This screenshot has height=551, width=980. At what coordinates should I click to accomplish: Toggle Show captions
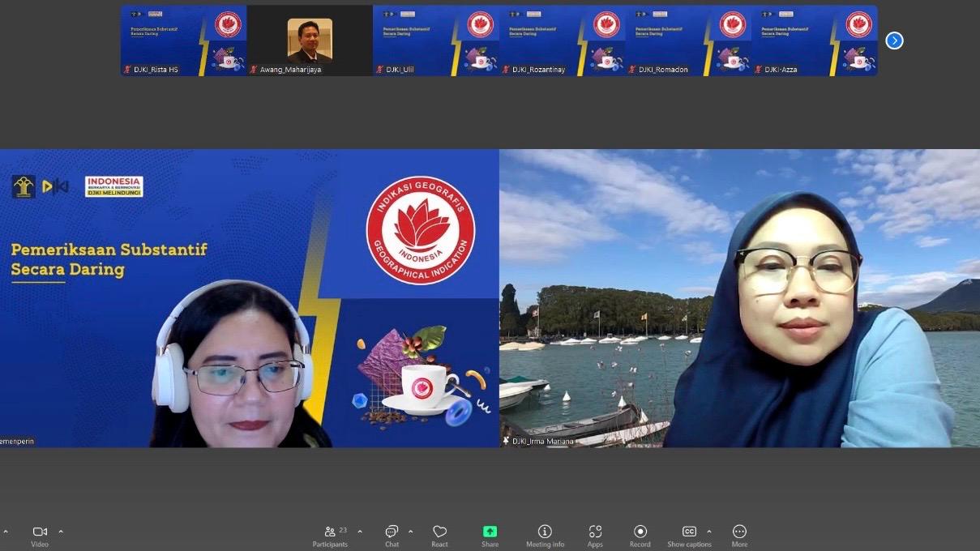click(689, 535)
